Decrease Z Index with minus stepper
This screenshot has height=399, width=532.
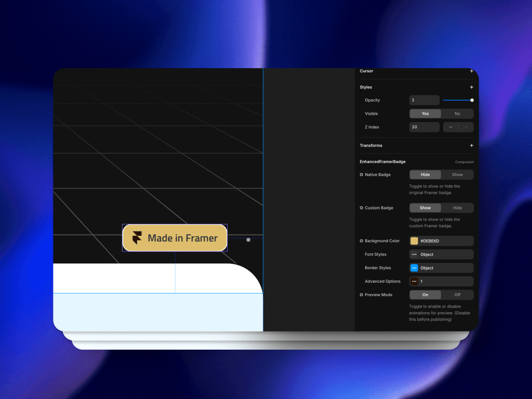[450, 127]
